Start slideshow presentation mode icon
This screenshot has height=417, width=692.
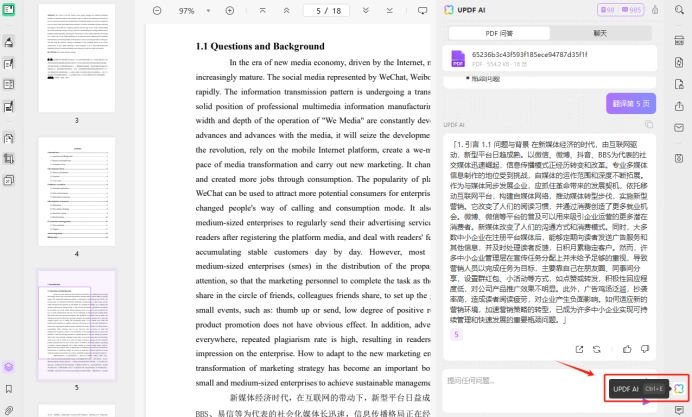[x=422, y=11]
